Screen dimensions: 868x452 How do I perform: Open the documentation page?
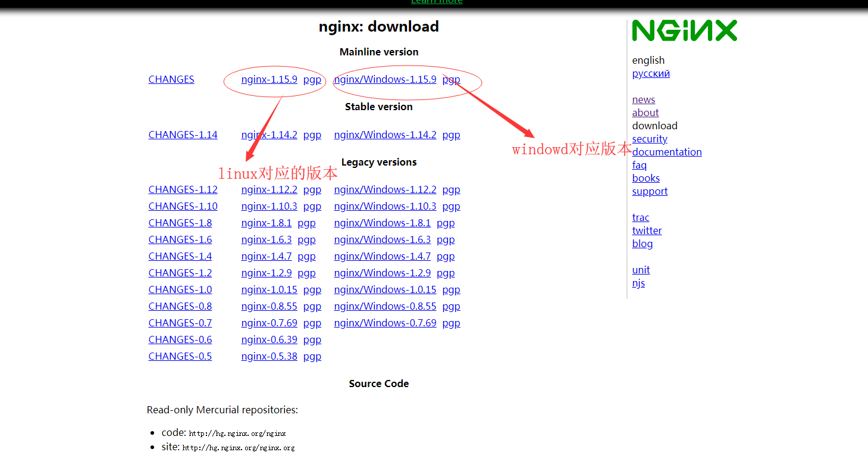coord(667,152)
